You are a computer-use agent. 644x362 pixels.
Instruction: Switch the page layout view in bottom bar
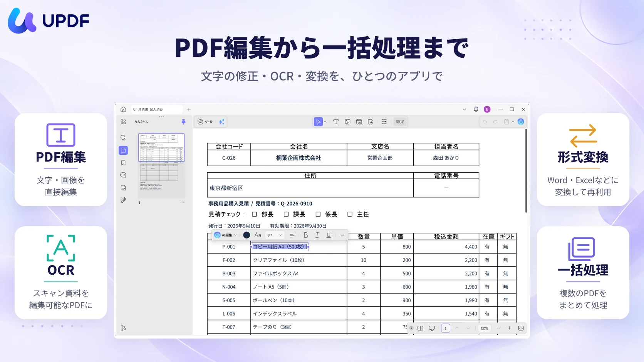point(420,328)
